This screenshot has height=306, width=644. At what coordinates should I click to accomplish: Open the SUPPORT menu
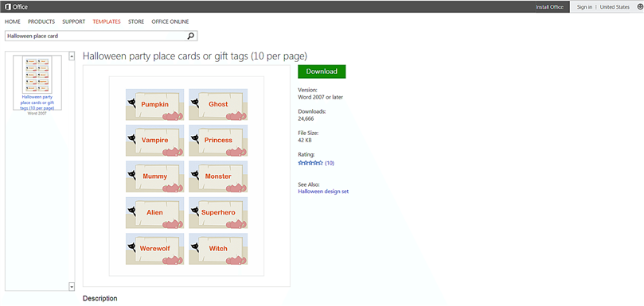74,21
